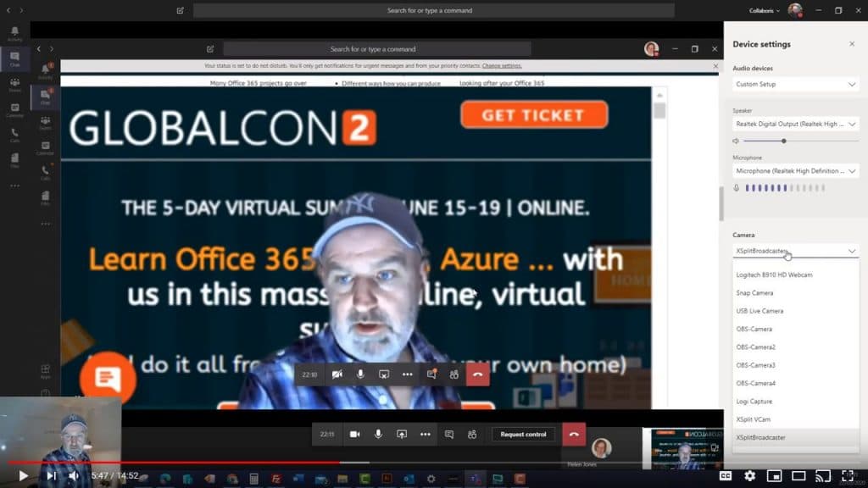Open share tray in the lower meeting toolbar
868x488 pixels.
[x=402, y=435]
